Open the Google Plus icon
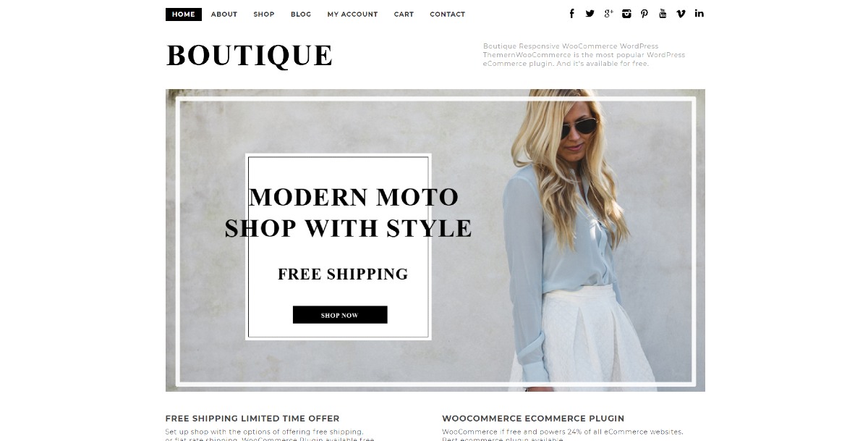 click(x=608, y=14)
